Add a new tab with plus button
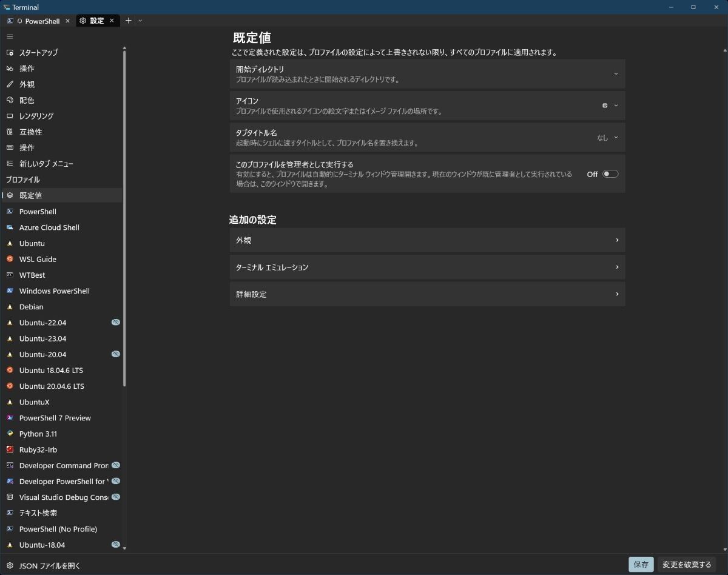 [128, 21]
